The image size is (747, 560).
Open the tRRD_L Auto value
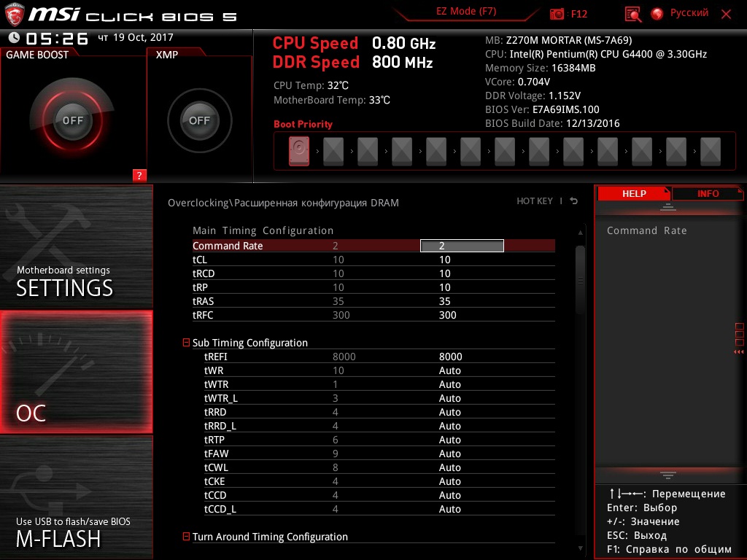click(449, 425)
